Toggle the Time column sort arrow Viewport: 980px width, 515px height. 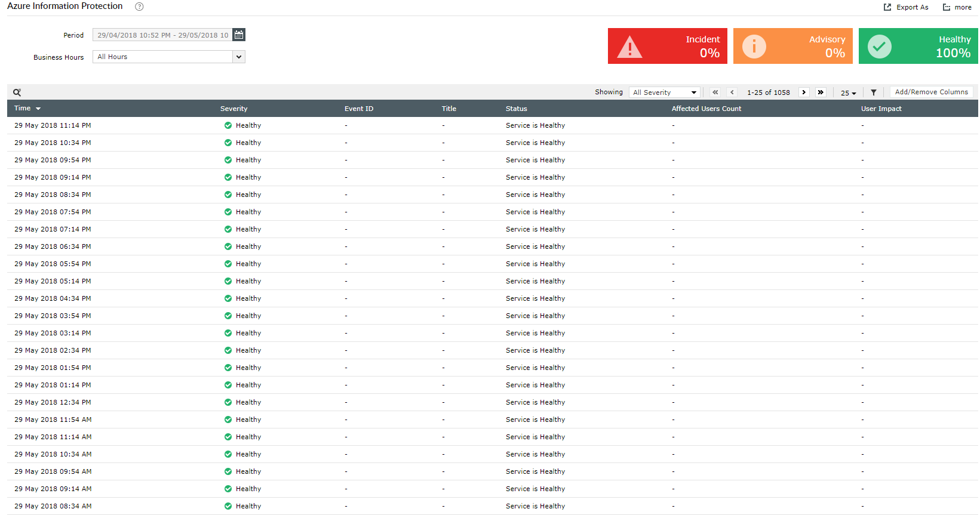click(38, 109)
